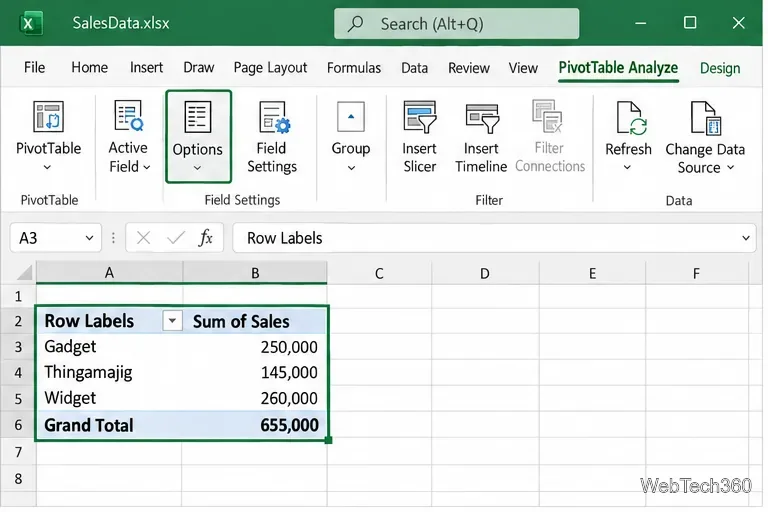Click the Refresh data icon
Image resolution: width=768 pixels, height=512 pixels.
coord(631,118)
